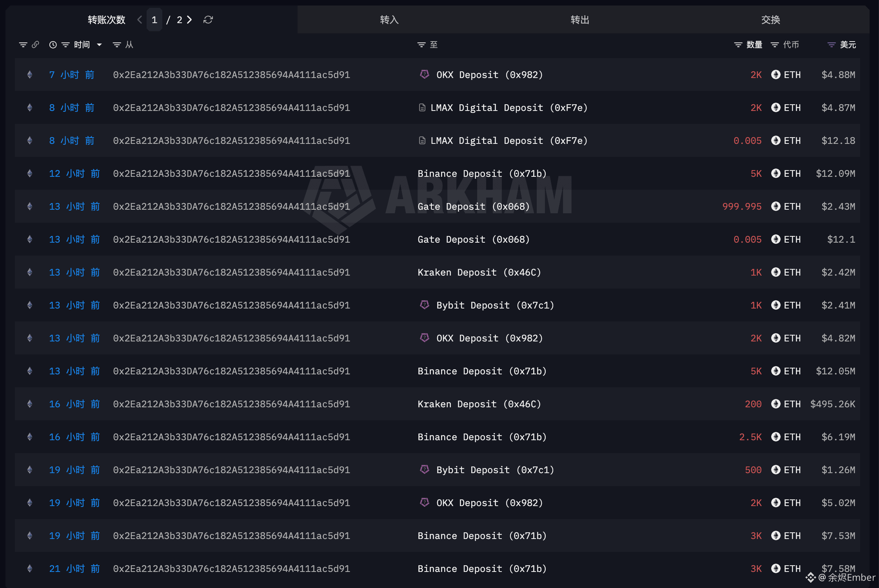Click the 2.5K amount value
This screenshot has width=879, height=588.
750,437
